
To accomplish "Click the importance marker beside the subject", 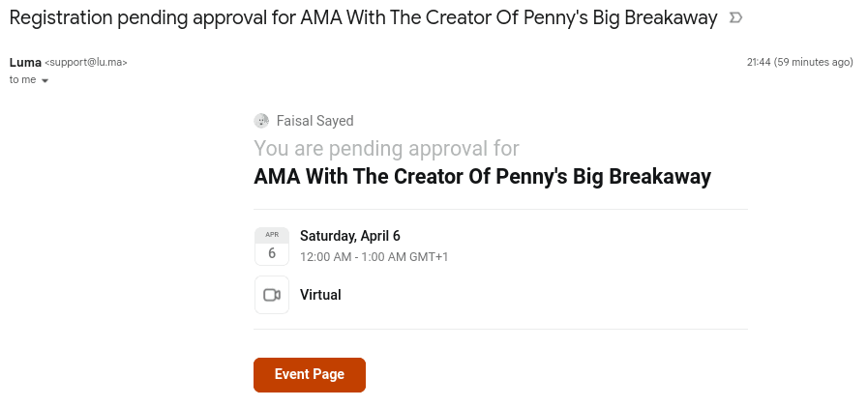I will tap(735, 17).
